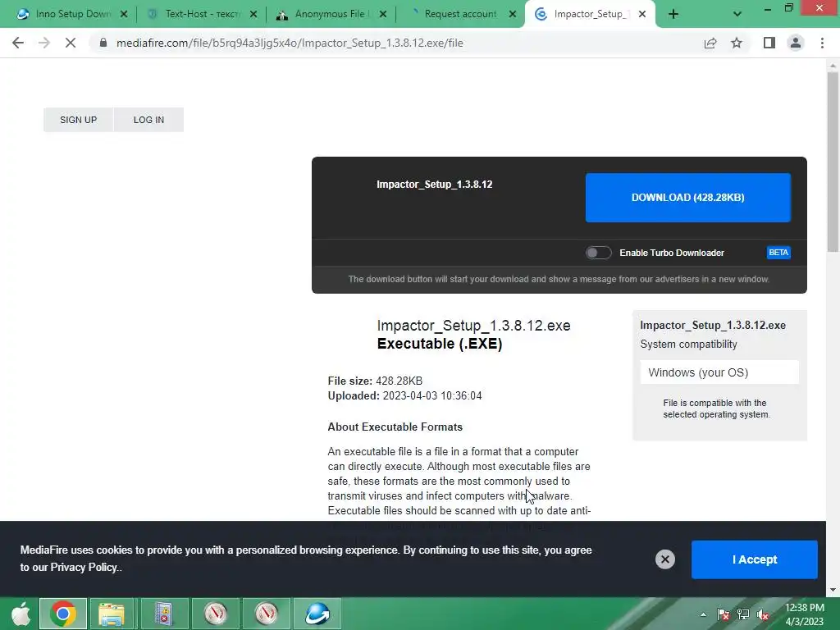
Task: Open the Start menu apple icon
Action: pyautogui.click(x=20, y=614)
